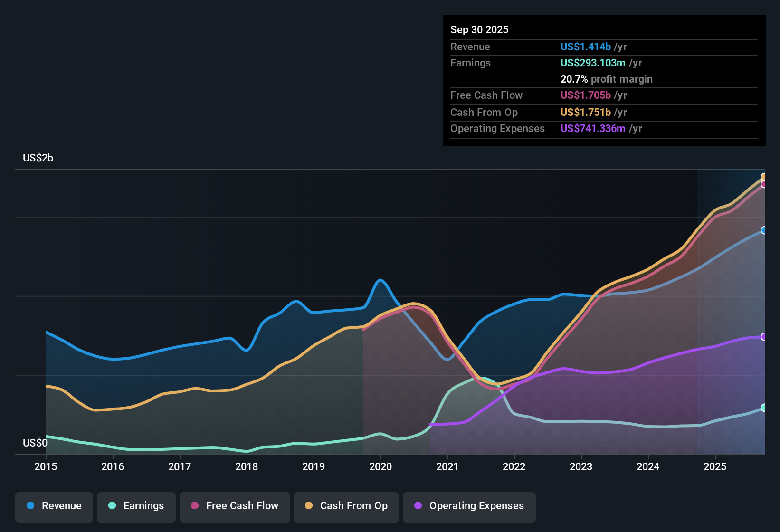Image resolution: width=780 pixels, height=532 pixels.
Task: Click the 2023 x-axis year label
Action: [581, 466]
